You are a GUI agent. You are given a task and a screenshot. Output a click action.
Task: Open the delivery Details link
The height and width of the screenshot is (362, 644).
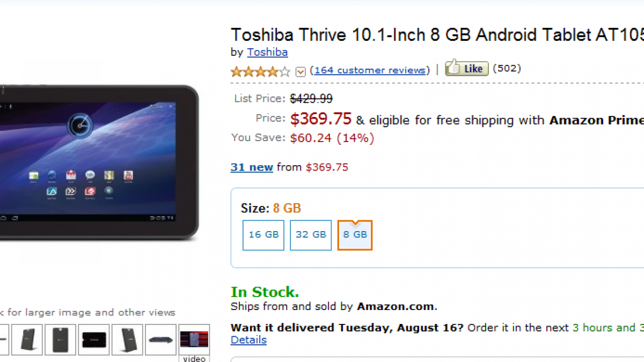(248, 340)
